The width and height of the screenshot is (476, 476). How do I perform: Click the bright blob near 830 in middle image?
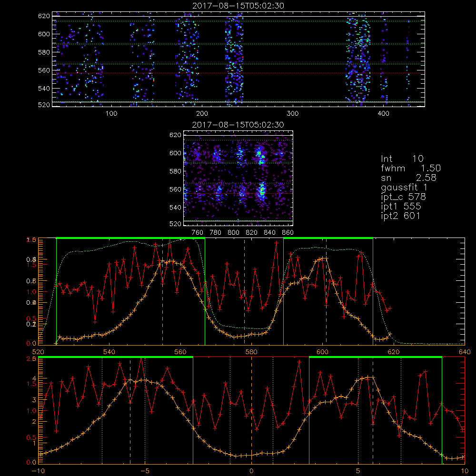[261, 191]
